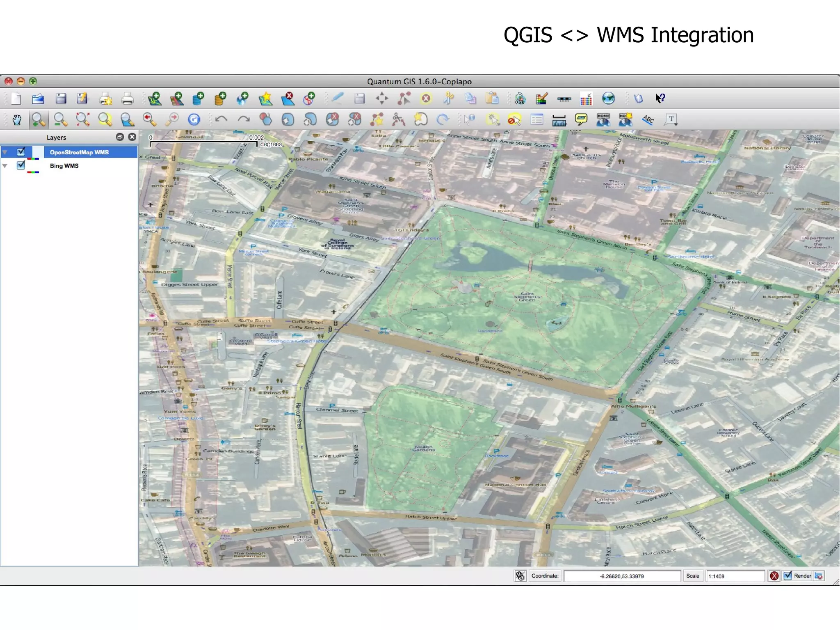The image size is (840, 630).
Task: Activate the Zoom In magnifier tool
Action: pyautogui.click(x=38, y=120)
